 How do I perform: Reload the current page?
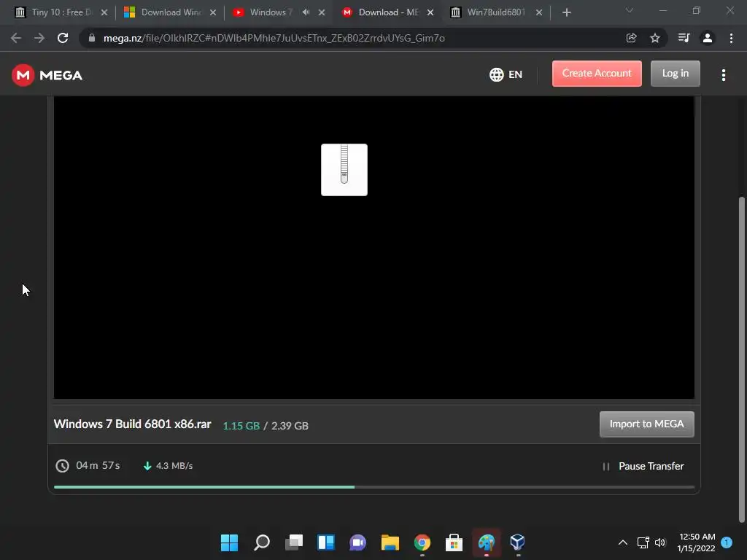click(63, 38)
